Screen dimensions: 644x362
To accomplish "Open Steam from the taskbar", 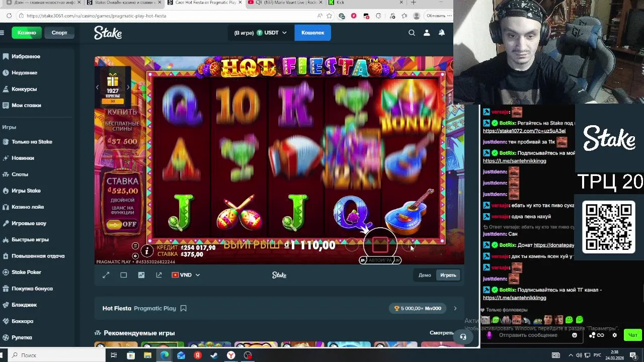I will pyautogui.click(x=214, y=355).
